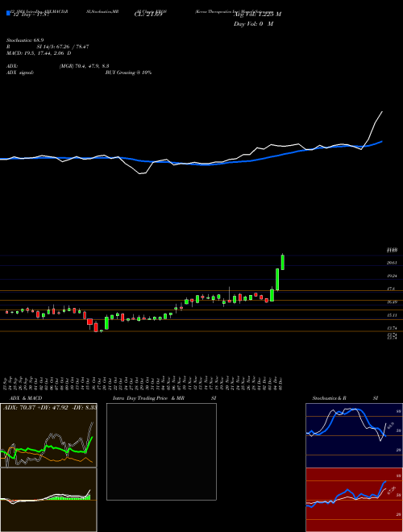Click the 17.8 price axis label
The height and width of the screenshot is (532, 403).
[391, 289]
